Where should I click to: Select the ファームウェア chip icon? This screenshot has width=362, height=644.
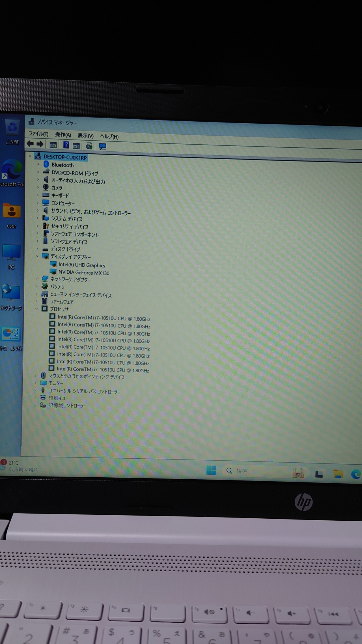coord(44,301)
